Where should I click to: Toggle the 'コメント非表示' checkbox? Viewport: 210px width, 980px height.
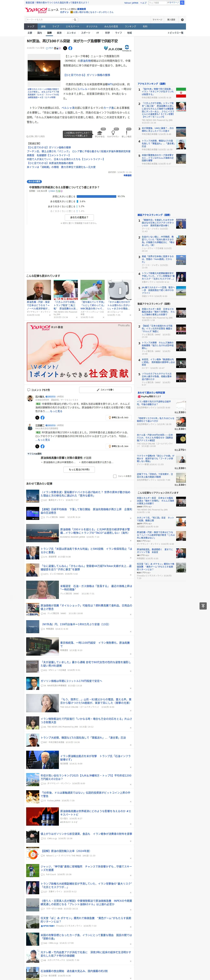115,476
